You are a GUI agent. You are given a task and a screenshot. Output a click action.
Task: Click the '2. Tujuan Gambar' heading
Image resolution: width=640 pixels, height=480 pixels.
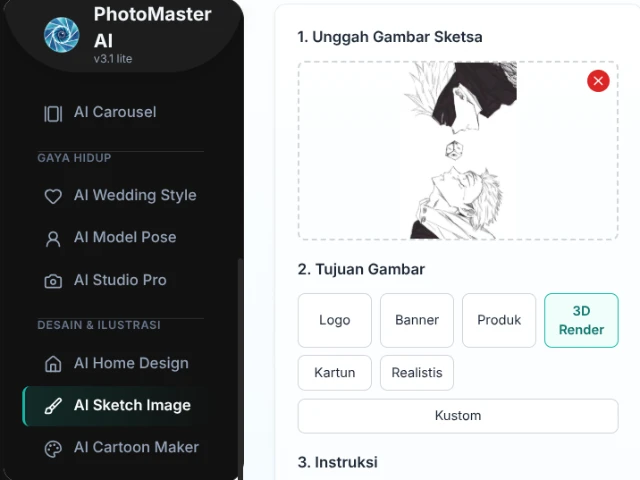point(361,269)
